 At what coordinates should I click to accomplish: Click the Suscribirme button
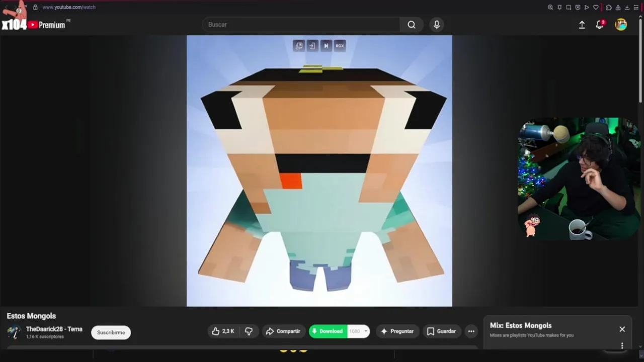[x=111, y=332]
